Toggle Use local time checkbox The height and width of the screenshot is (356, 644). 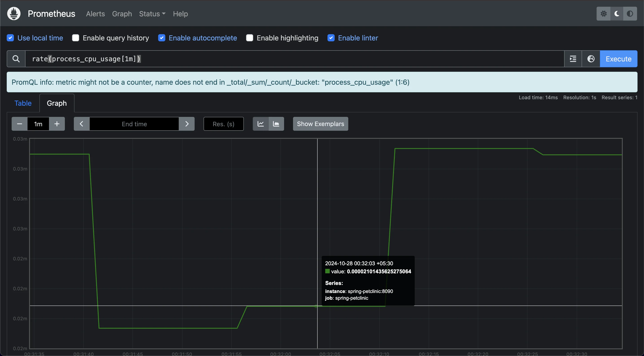10,38
